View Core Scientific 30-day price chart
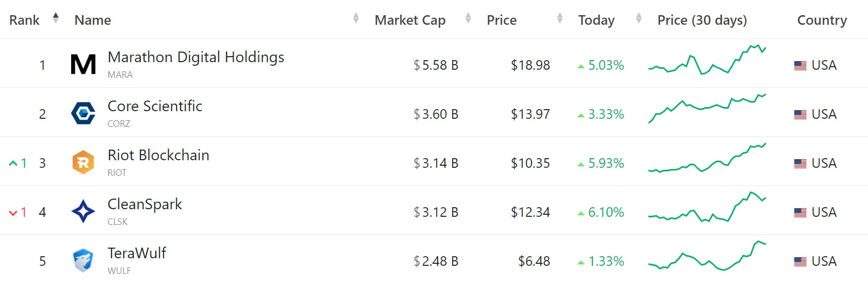Viewport: 868px width, 283px height. pyautogui.click(x=707, y=109)
